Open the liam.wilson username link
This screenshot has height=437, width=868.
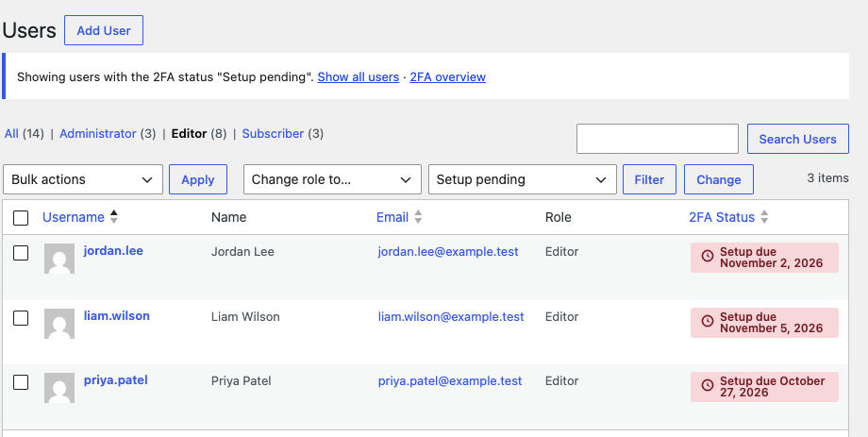point(117,315)
